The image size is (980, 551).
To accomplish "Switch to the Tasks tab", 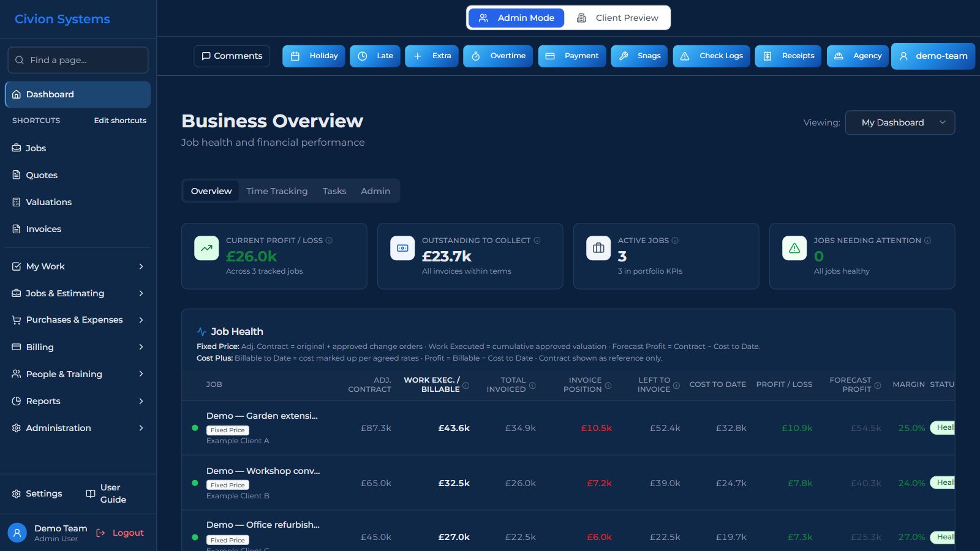I will click(x=334, y=191).
